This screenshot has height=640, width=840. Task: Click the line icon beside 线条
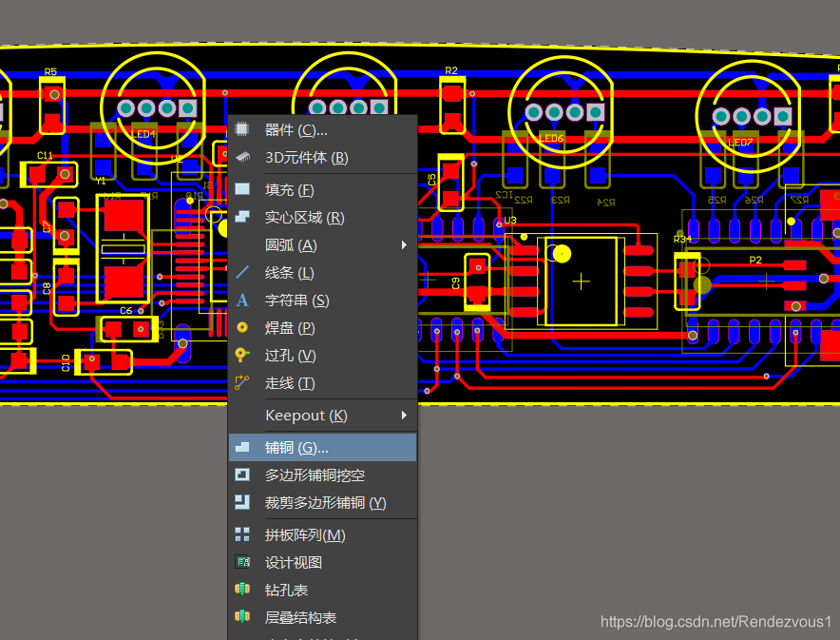point(242,272)
